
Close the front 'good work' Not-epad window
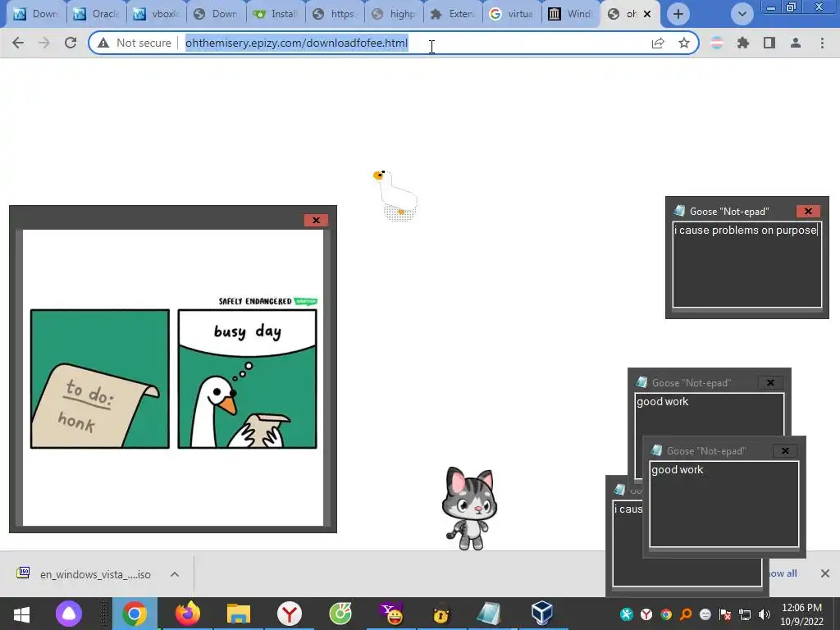[785, 451]
